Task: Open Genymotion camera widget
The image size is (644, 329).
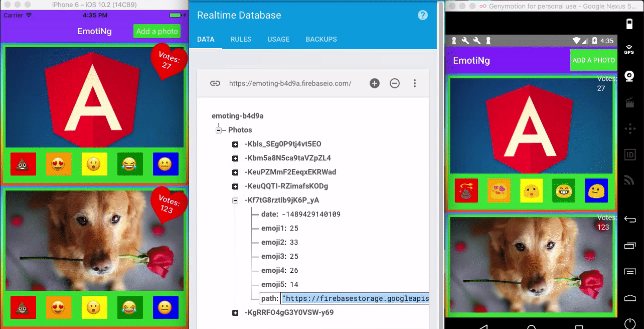Action: tap(629, 76)
